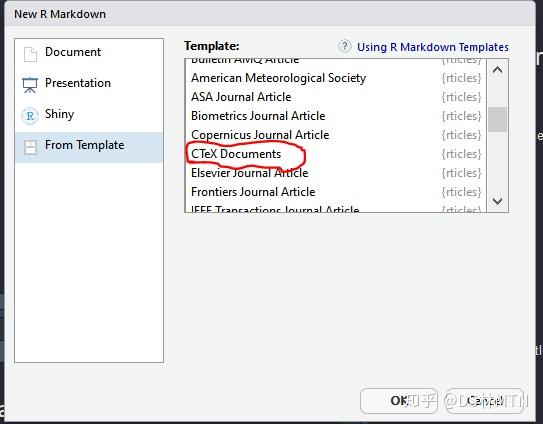
Task: Open Using R Markdown Templates link
Action: coord(433,47)
